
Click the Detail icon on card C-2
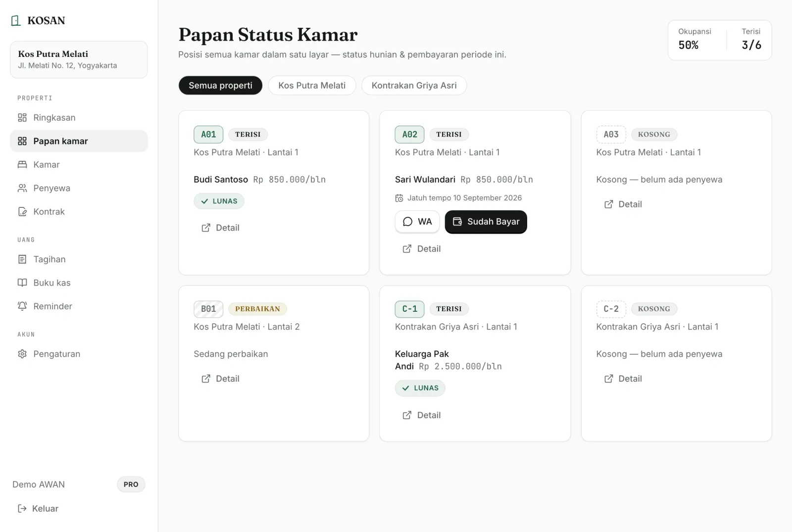pyautogui.click(x=609, y=379)
